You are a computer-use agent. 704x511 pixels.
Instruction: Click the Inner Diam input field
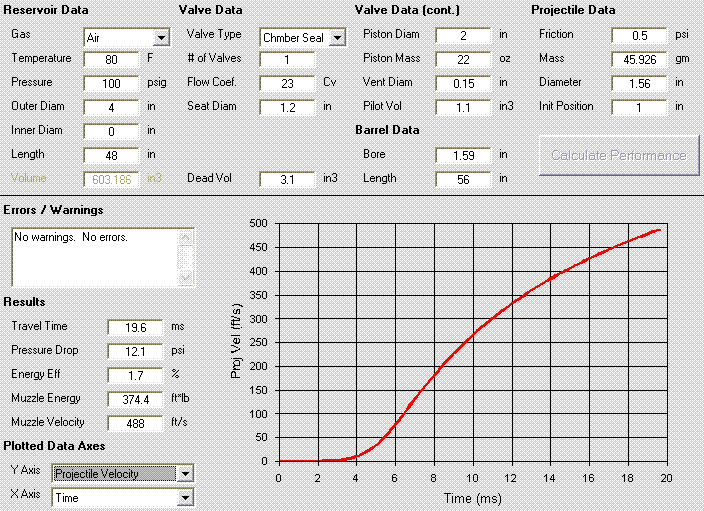pos(111,131)
